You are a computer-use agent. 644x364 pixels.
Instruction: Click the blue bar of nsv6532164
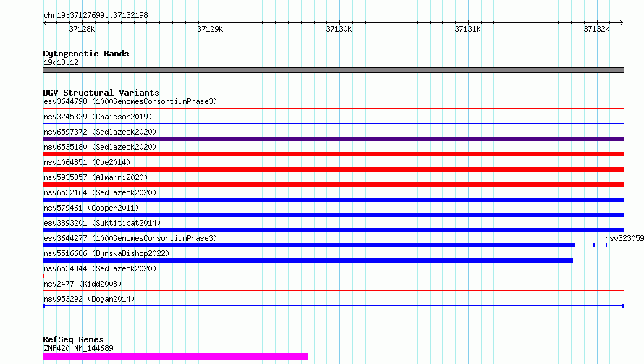333,200
